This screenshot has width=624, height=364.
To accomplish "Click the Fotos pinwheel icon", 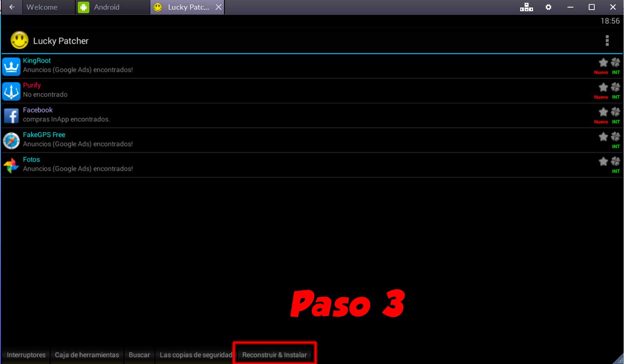I will click(11, 165).
